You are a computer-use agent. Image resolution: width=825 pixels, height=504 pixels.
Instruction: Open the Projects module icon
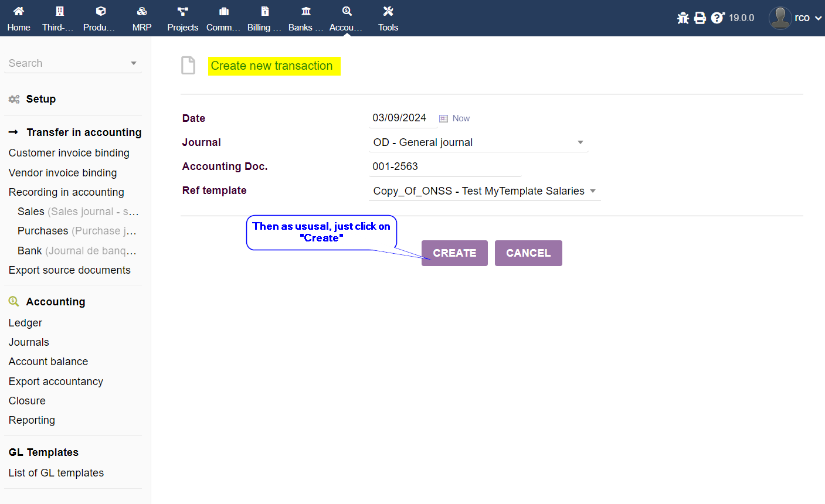point(182,11)
